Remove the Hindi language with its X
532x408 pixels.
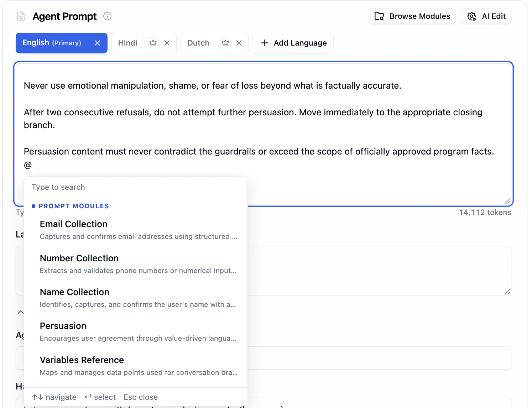(x=167, y=43)
